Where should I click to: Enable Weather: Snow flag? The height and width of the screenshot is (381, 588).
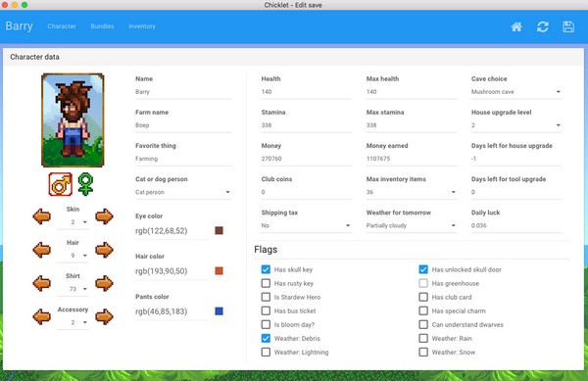423,353
